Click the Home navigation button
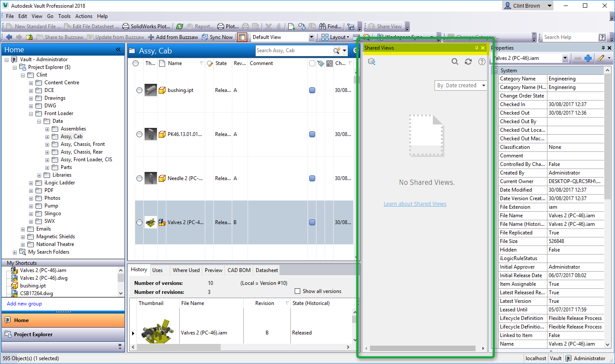The width and height of the screenshot is (615, 364). pos(63,320)
